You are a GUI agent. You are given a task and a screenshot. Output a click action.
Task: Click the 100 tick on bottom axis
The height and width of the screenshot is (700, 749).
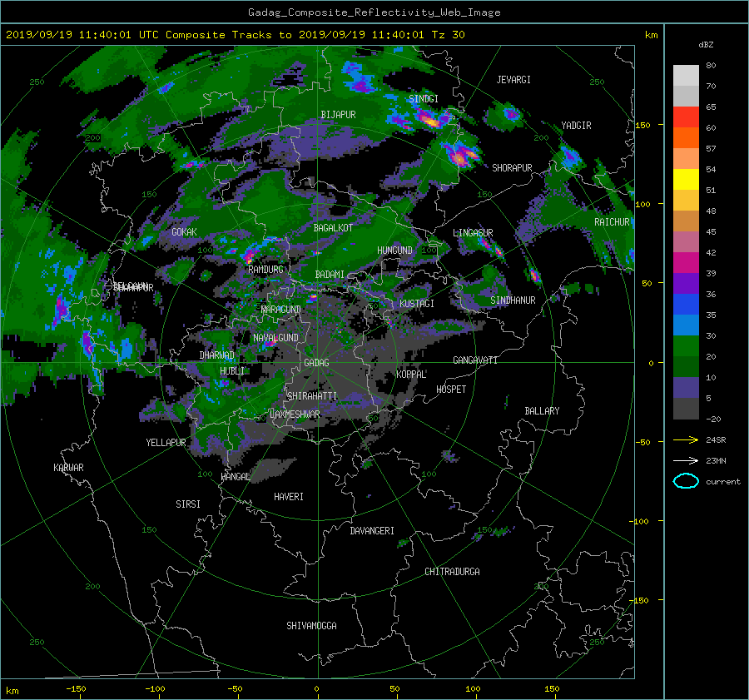coord(473,689)
